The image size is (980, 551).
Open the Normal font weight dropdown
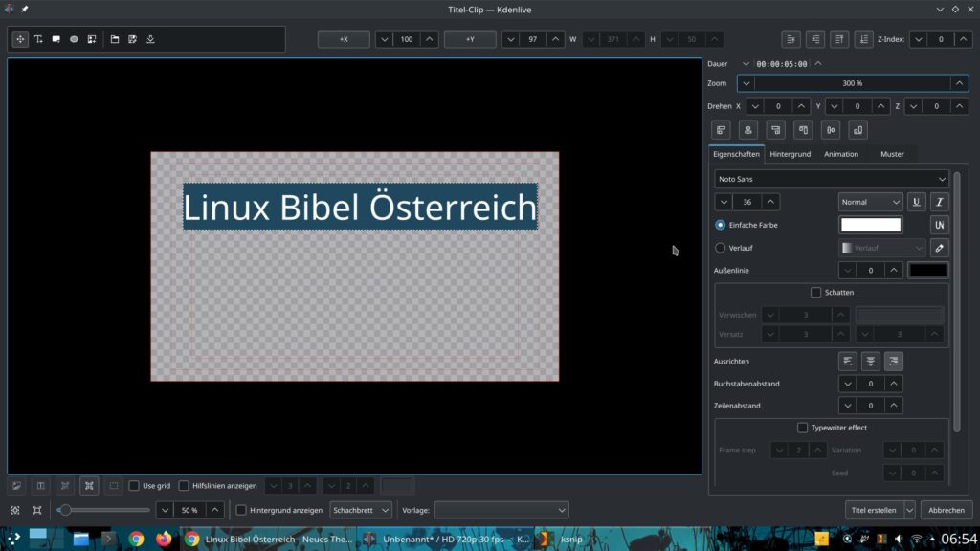pyautogui.click(x=870, y=202)
